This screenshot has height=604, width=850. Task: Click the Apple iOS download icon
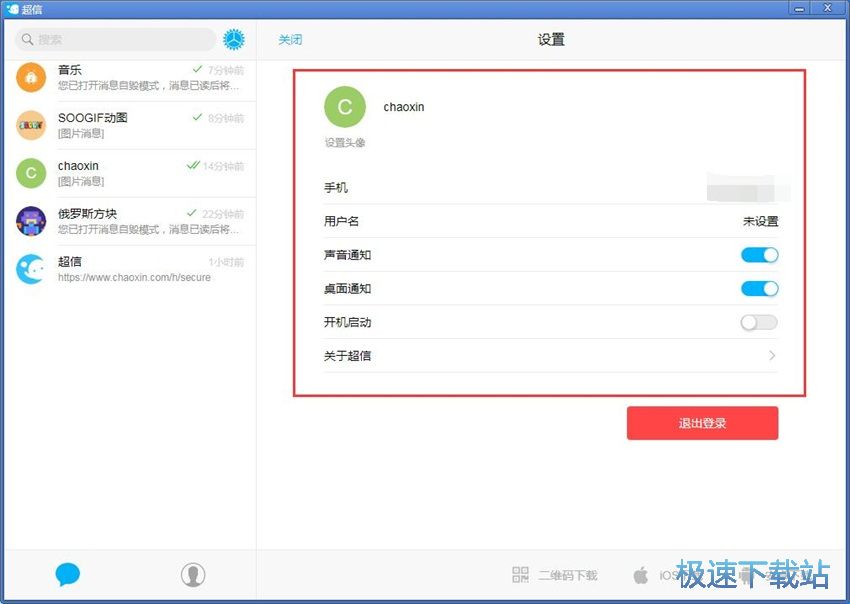tap(641, 575)
